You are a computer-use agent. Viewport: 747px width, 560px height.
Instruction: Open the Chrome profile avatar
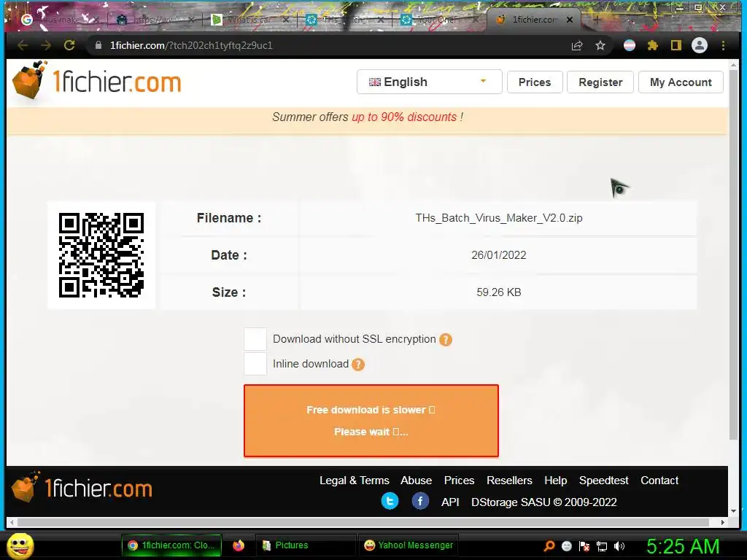[700, 45]
